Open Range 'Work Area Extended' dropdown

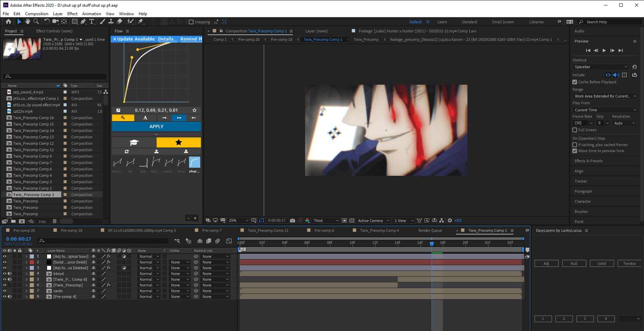(x=605, y=96)
